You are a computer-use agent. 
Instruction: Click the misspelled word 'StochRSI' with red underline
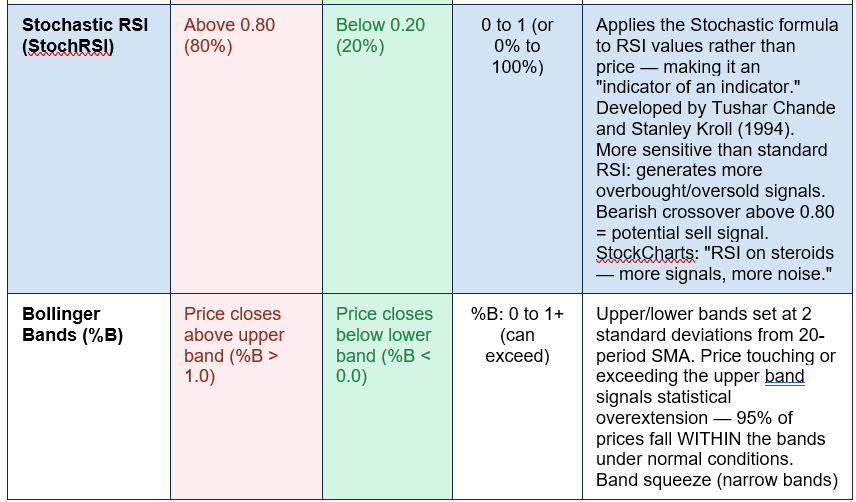68,46
